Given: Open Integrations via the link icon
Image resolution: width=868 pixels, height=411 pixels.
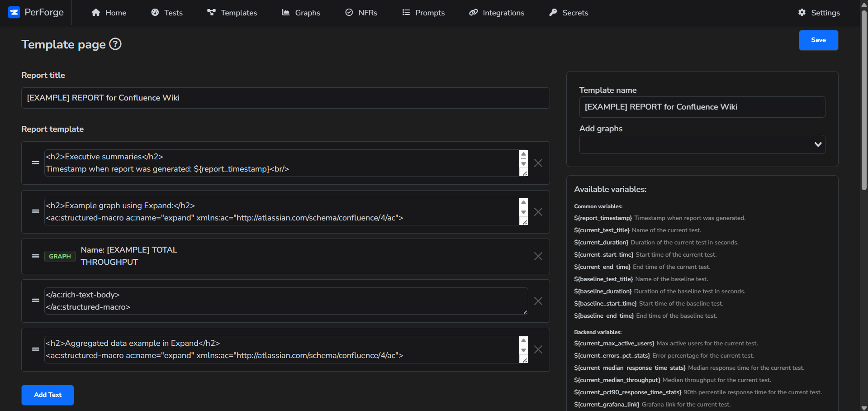Looking at the screenshot, I should pos(473,12).
